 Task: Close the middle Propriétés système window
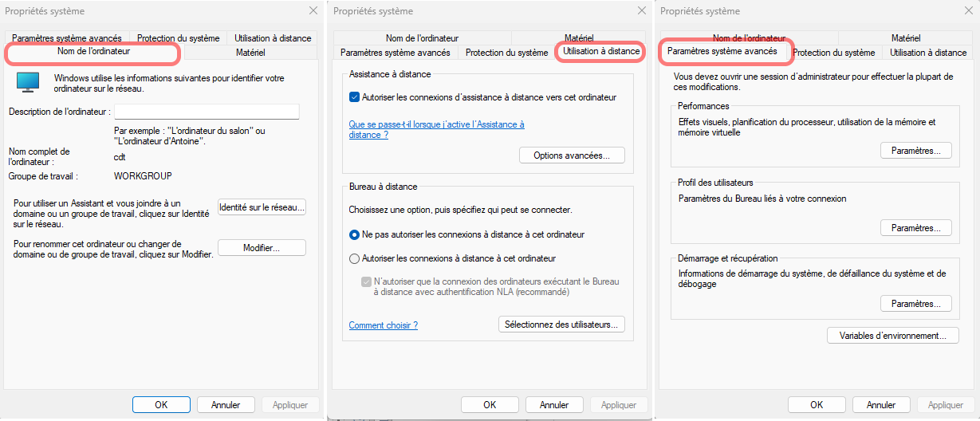pos(641,11)
